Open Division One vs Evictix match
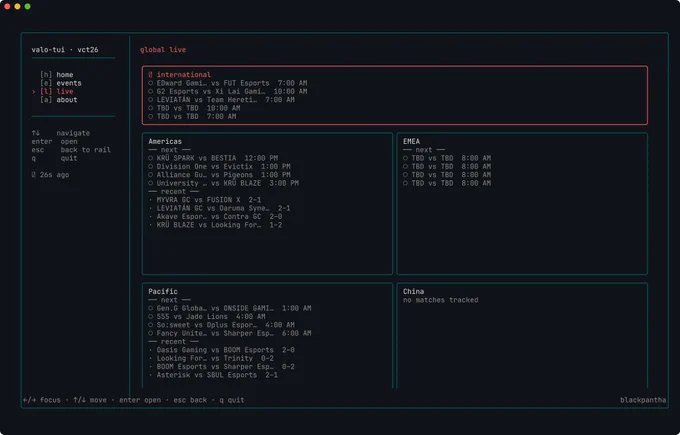The height and width of the screenshot is (435, 680). [x=219, y=166]
